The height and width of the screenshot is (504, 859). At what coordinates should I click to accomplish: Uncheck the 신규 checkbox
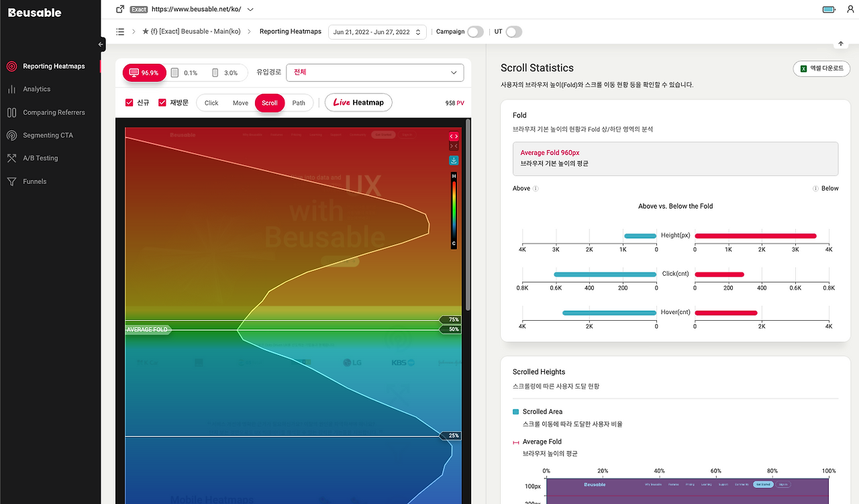click(130, 103)
